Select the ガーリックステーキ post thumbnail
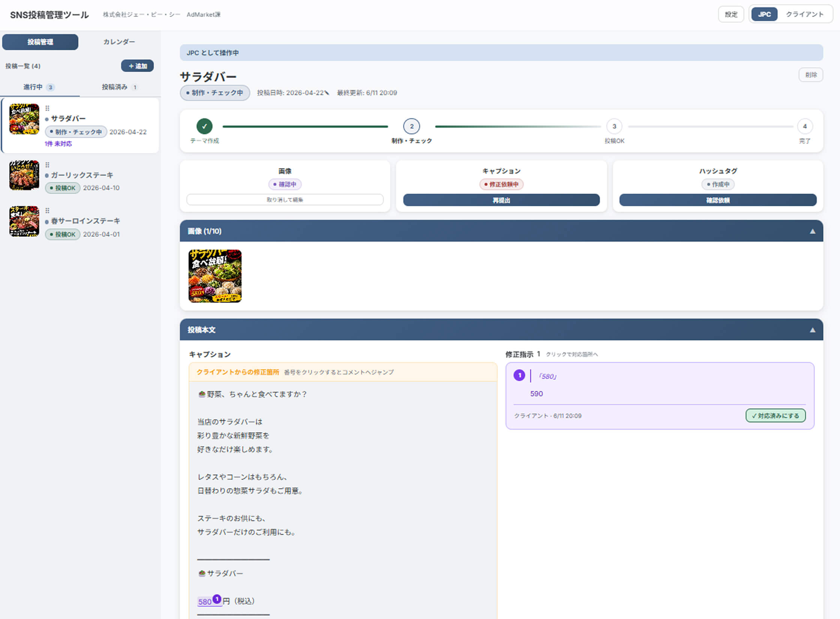Screen dimensions: 840x619 [24, 175]
